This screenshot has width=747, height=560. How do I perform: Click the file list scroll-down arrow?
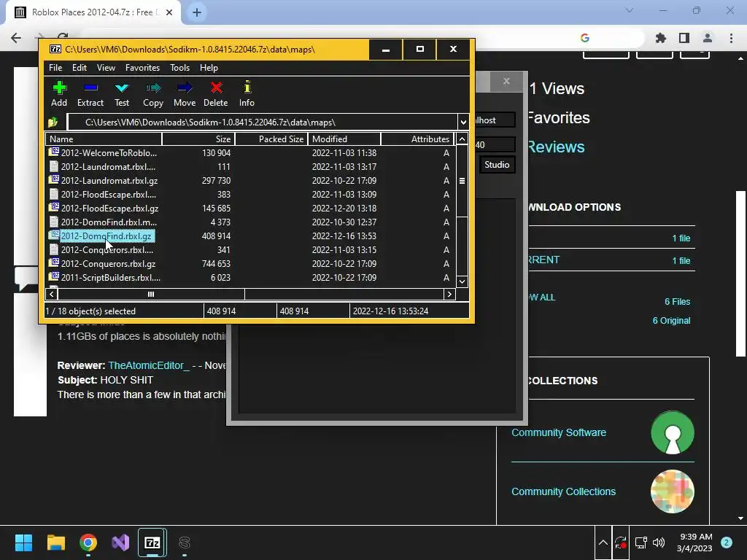click(462, 281)
